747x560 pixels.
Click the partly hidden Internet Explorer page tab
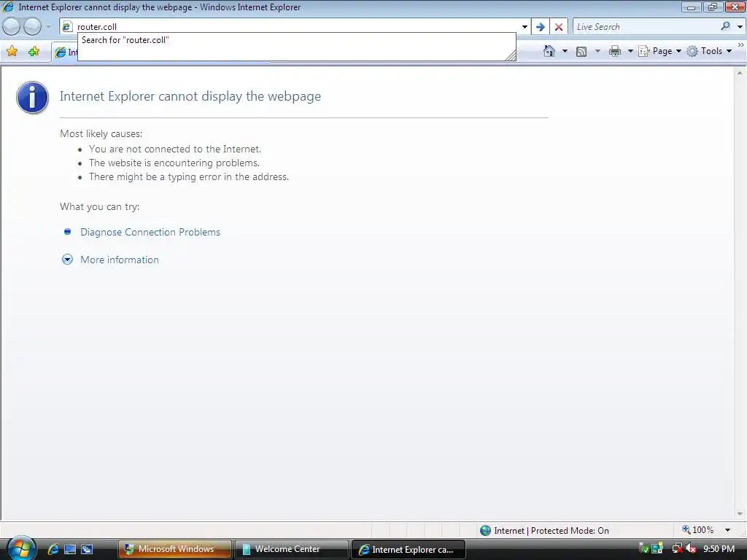[65, 52]
